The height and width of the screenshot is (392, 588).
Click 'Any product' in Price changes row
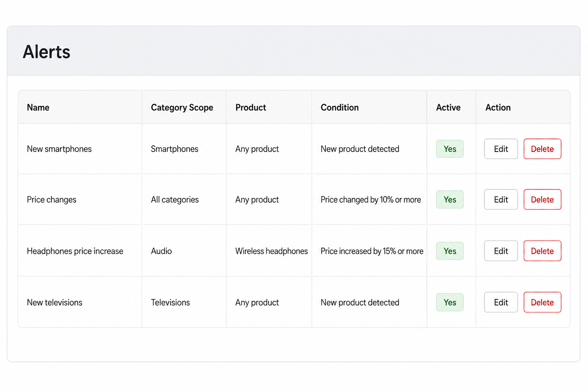(x=257, y=199)
